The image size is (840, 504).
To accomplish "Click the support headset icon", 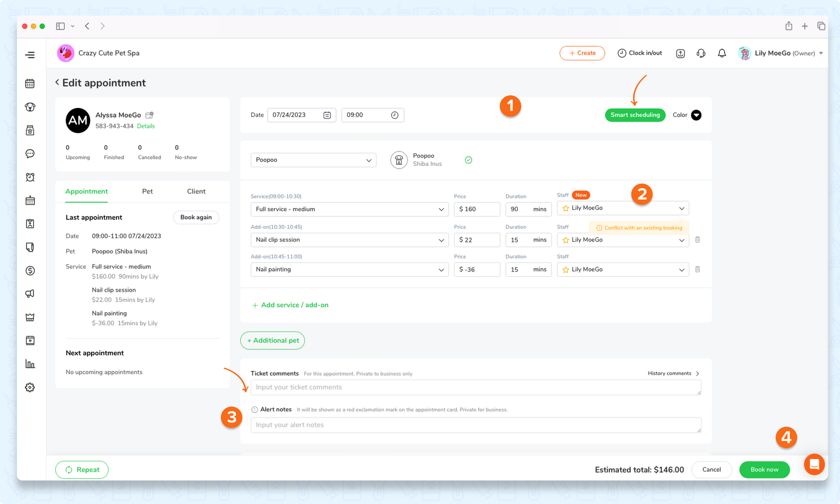I will [x=701, y=53].
